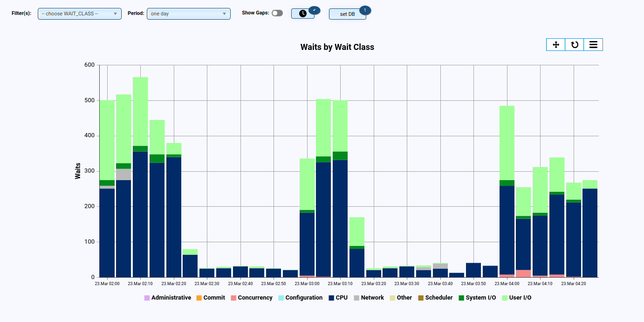Image resolution: width=644 pixels, height=322 pixels.
Task: Click the pan/move chart icon
Action: pos(555,44)
